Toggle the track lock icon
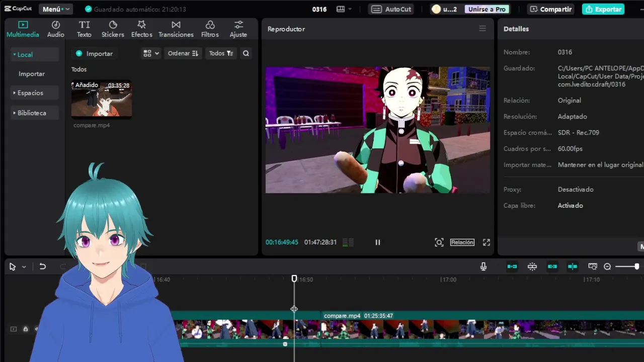The height and width of the screenshot is (362, 644). 25,329
